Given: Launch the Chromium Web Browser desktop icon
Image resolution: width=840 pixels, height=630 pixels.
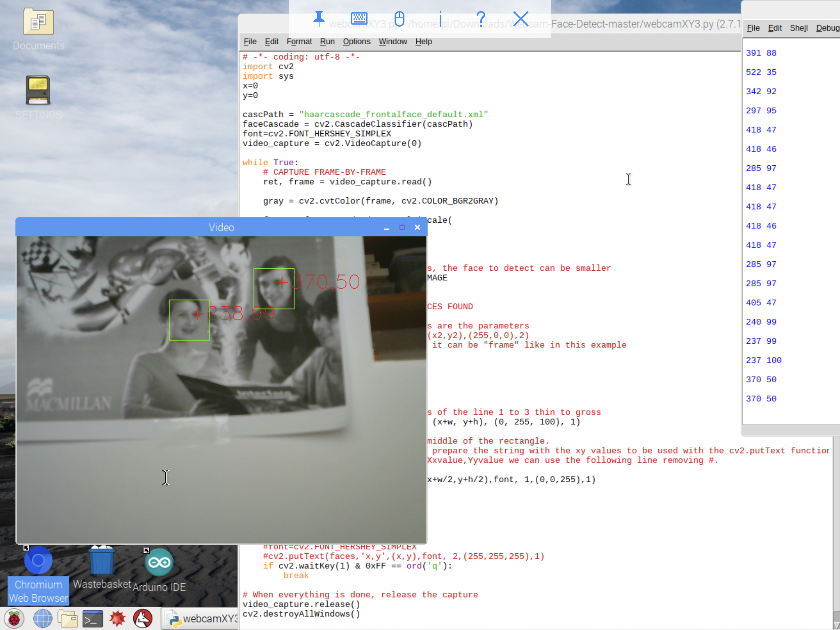Looking at the screenshot, I should click(x=39, y=575).
